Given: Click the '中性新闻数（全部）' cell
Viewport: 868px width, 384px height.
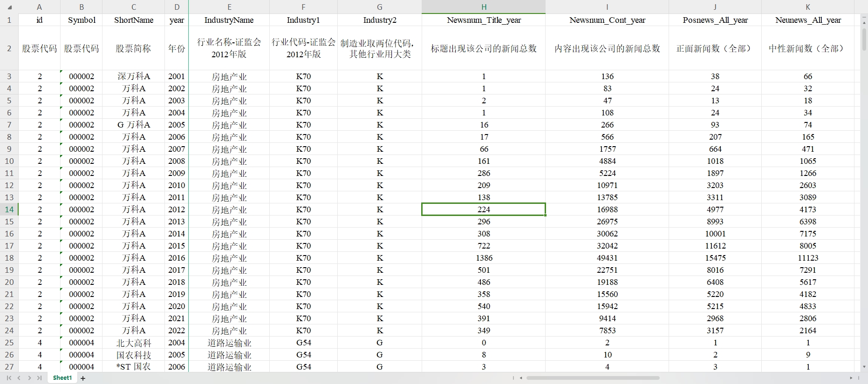Looking at the screenshot, I should pos(808,48).
